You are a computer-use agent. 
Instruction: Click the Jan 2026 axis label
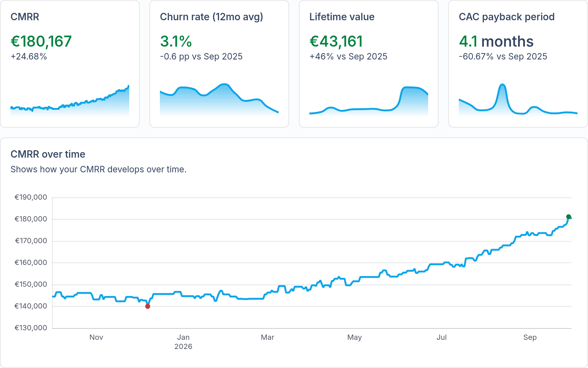(x=183, y=342)
